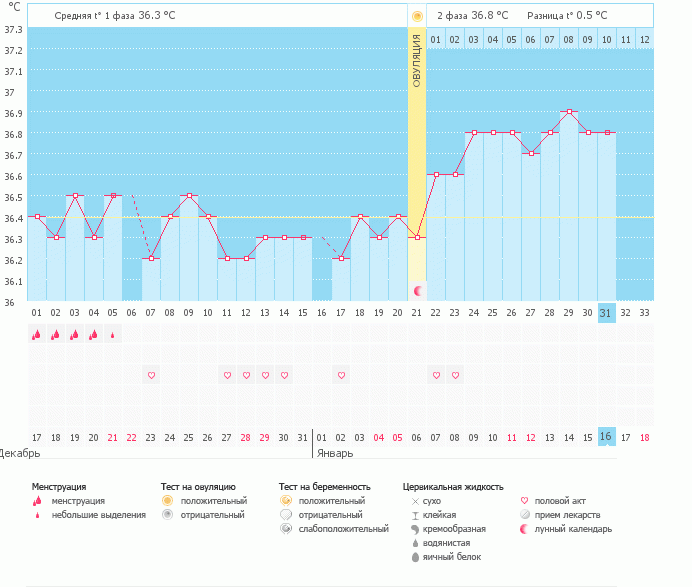Click the 'водянистая' cervical fluid legend icon
The width and height of the screenshot is (692, 587).
415,543
